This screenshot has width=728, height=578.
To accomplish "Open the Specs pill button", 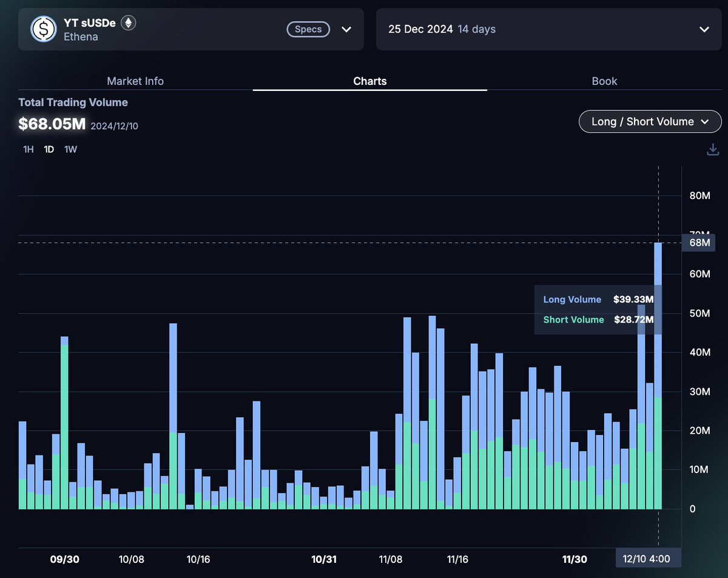I will tap(308, 29).
